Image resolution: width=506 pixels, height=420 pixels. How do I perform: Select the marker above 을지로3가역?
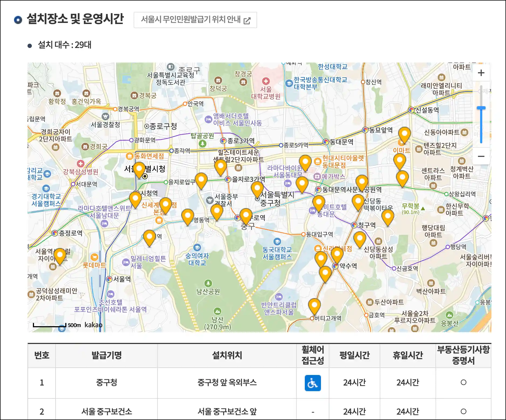220,167
